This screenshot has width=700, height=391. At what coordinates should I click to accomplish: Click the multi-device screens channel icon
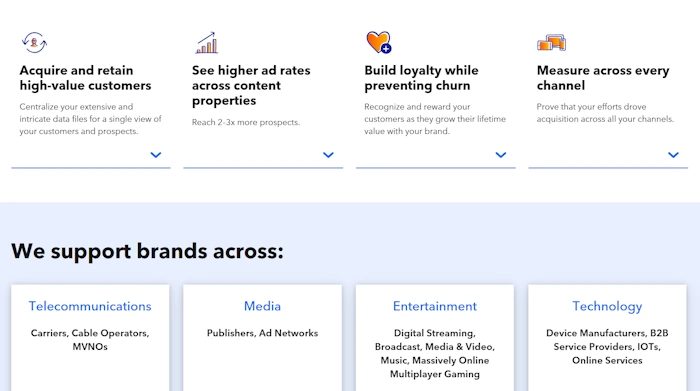[551, 43]
